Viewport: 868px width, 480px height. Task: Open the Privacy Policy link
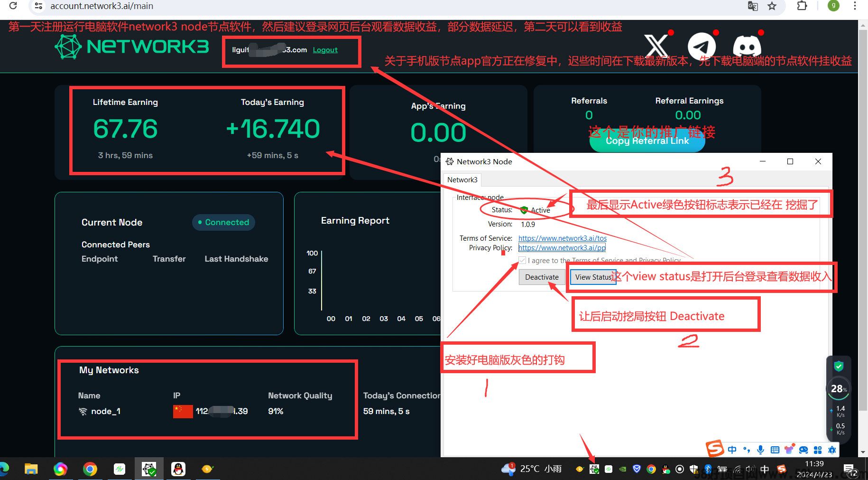[x=562, y=247]
